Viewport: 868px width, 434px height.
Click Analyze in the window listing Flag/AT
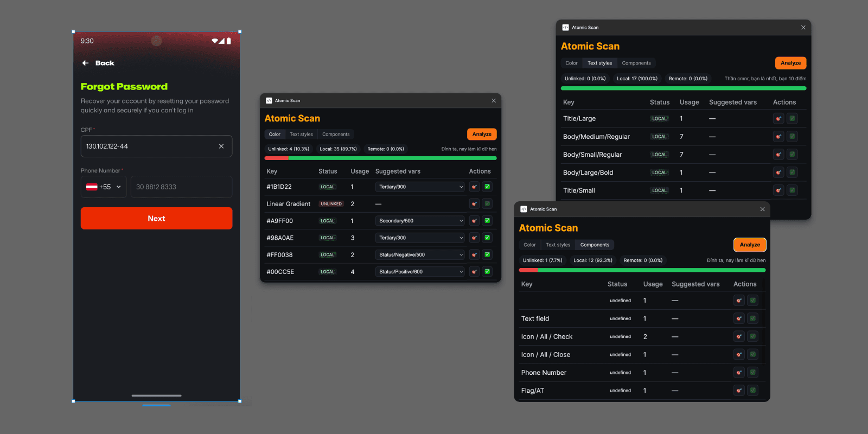(x=750, y=245)
